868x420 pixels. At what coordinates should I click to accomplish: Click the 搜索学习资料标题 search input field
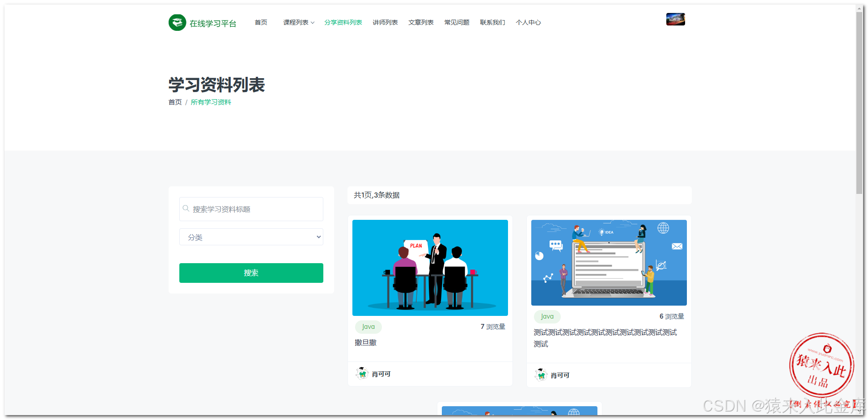251,209
